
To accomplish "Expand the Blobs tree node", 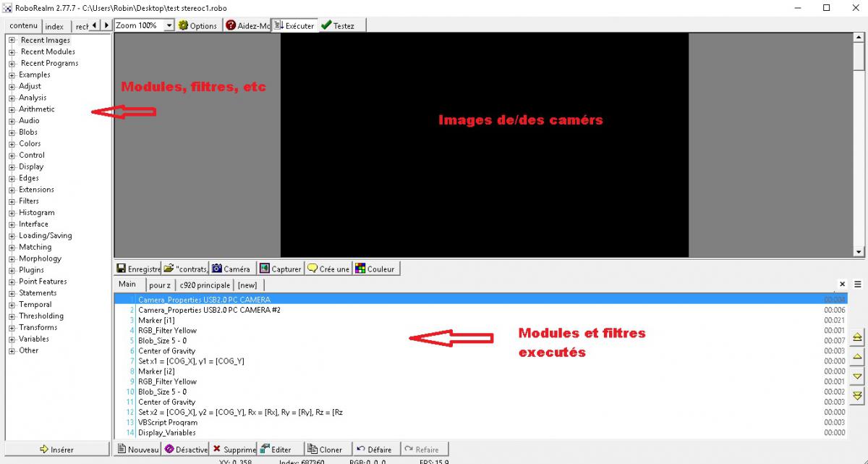I will [12, 132].
